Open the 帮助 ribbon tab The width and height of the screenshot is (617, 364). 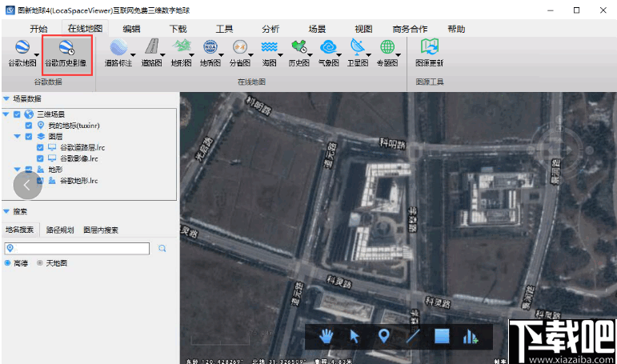click(456, 29)
